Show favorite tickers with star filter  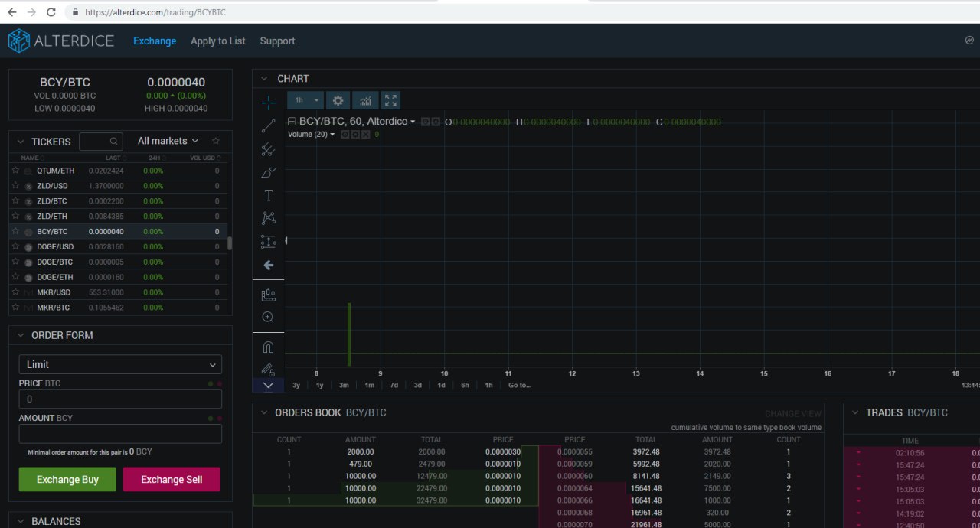216,141
